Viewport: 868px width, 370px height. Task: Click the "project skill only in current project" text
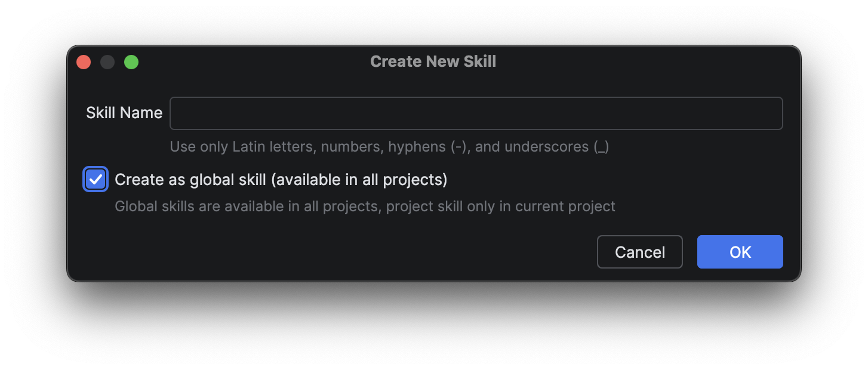point(501,206)
